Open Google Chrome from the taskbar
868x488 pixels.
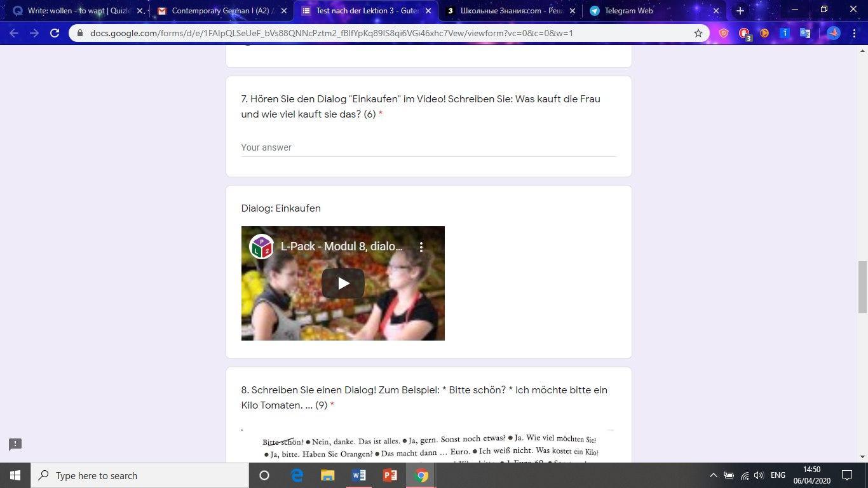(x=421, y=475)
